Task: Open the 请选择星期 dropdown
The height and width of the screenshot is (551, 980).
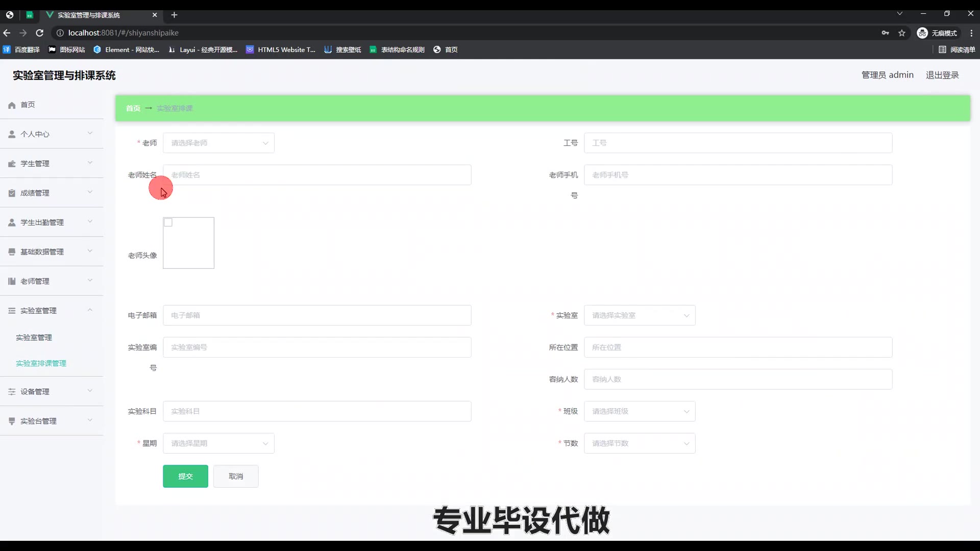Action: coord(218,443)
